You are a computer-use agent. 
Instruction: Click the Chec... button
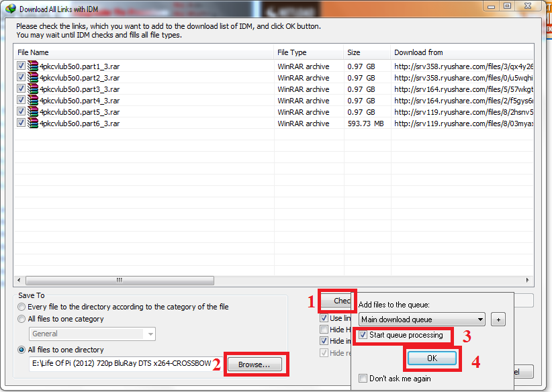click(x=336, y=301)
